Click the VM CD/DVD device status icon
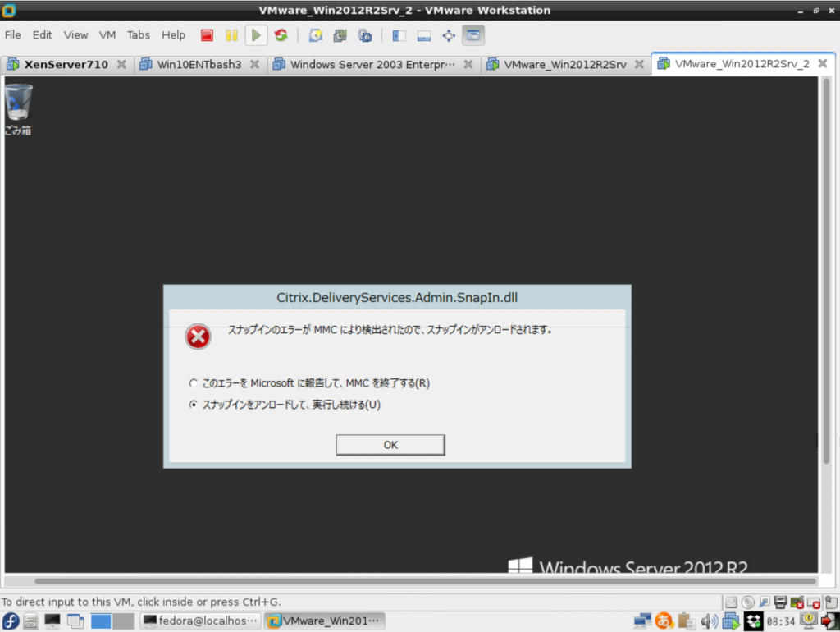 pyautogui.click(x=748, y=602)
